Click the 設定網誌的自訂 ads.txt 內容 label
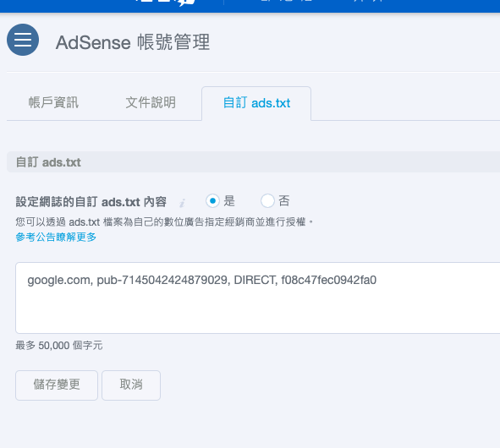 pos(91,202)
